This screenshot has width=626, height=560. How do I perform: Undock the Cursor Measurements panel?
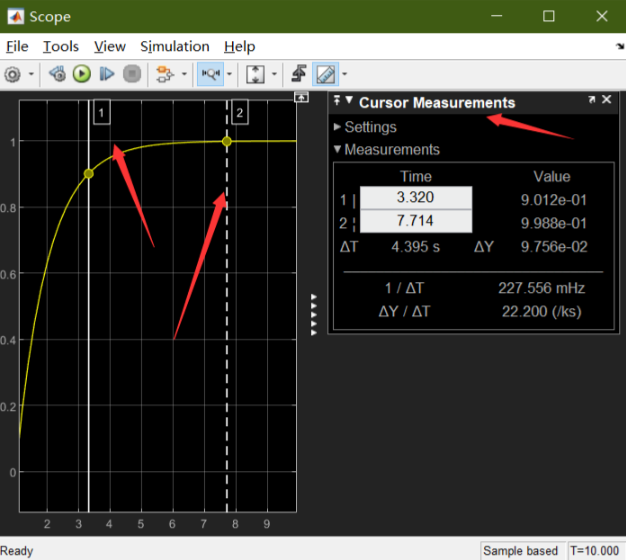592,100
